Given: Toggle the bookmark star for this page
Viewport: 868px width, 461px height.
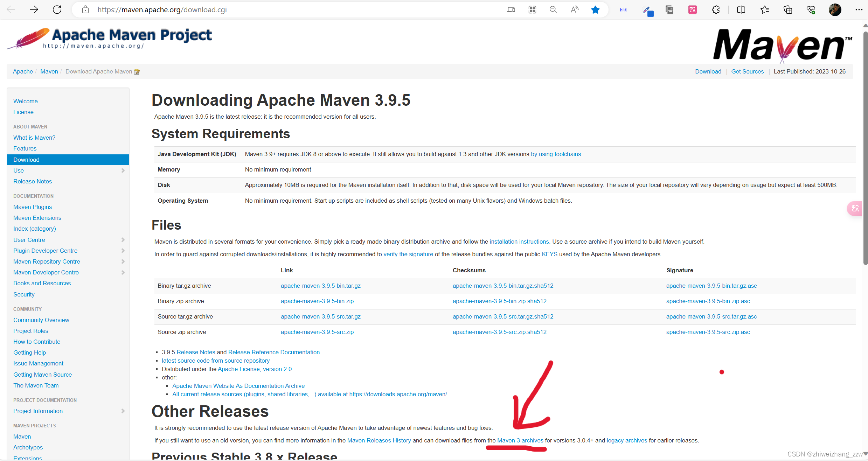Looking at the screenshot, I should 595,9.
